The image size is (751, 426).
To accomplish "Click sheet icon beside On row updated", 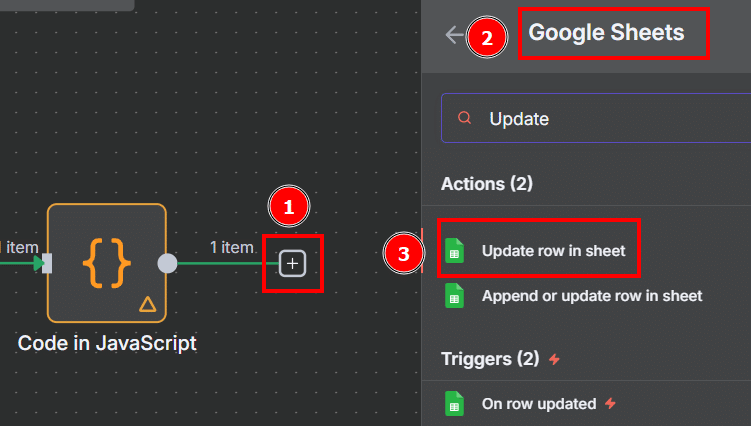I will [x=454, y=403].
